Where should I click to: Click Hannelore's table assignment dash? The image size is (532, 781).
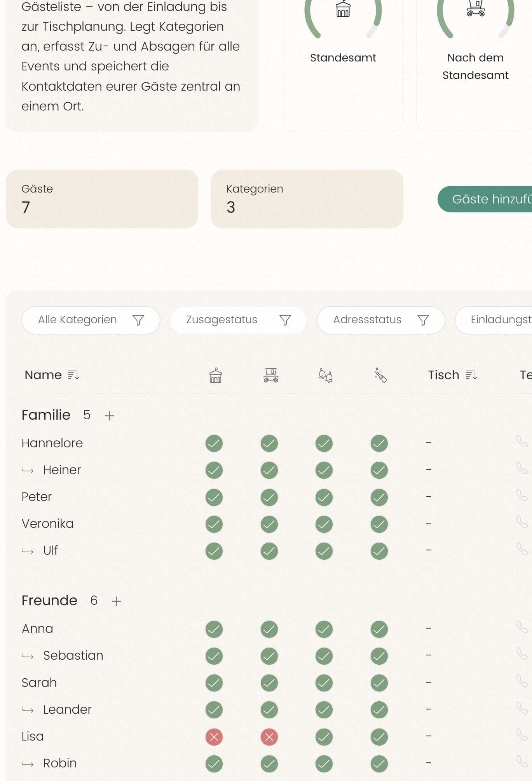point(428,443)
